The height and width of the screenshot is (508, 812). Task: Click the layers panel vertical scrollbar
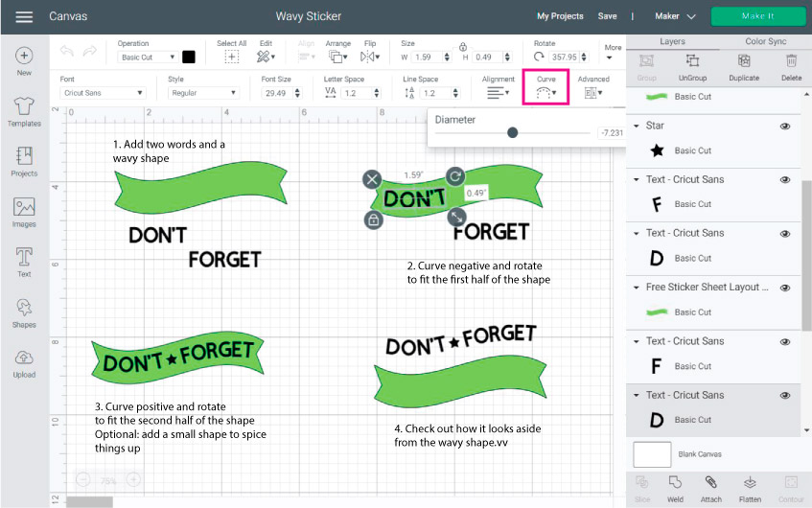(x=806, y=255)
